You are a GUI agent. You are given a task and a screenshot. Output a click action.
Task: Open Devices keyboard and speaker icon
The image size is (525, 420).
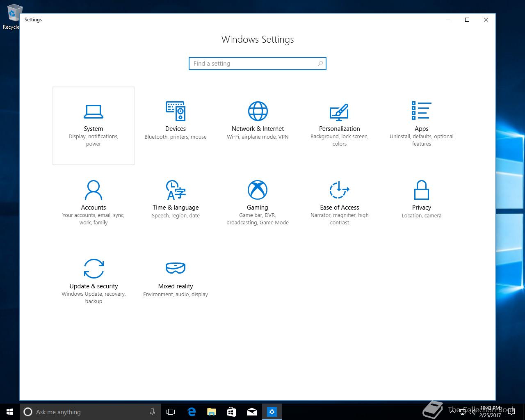coord(176,111)
